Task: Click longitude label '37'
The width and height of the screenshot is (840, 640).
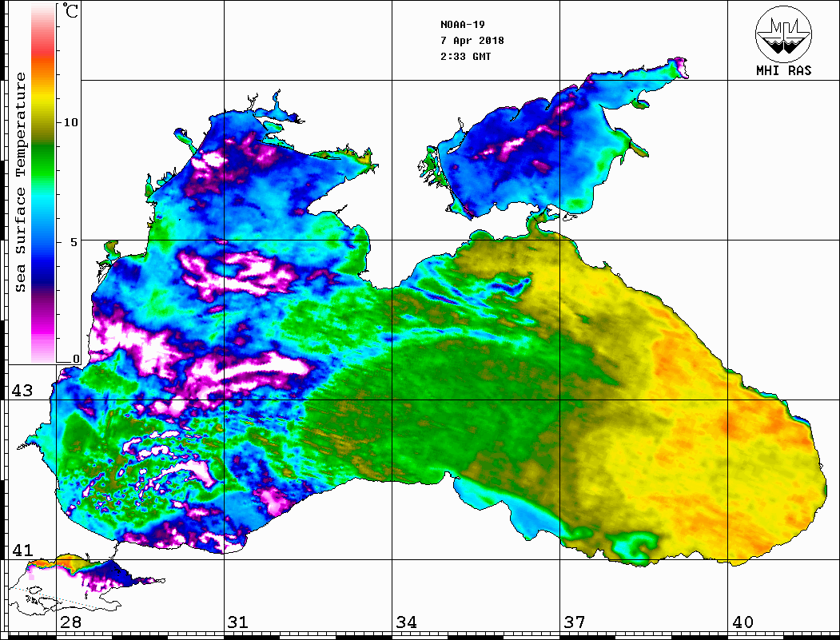Action: [x=575, y=622]
